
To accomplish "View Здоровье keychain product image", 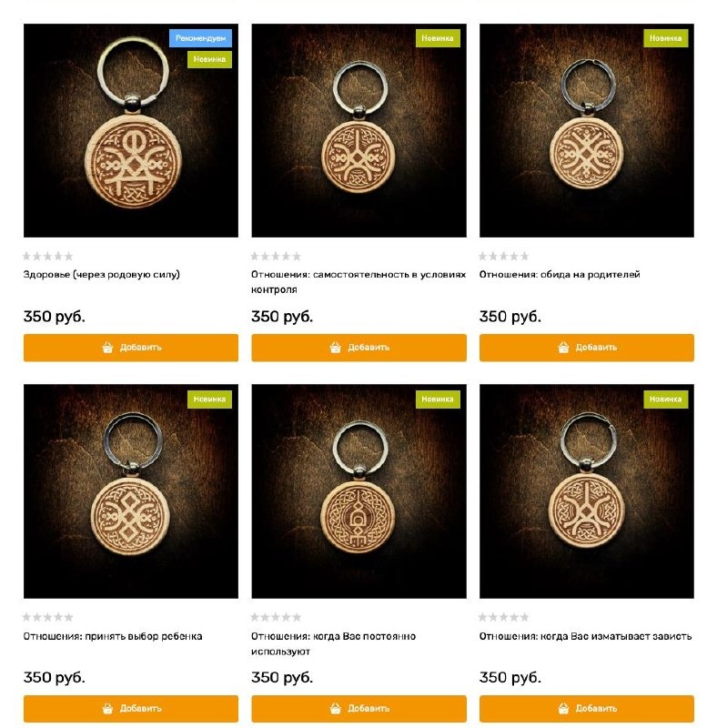I will (x=131, y=130).
